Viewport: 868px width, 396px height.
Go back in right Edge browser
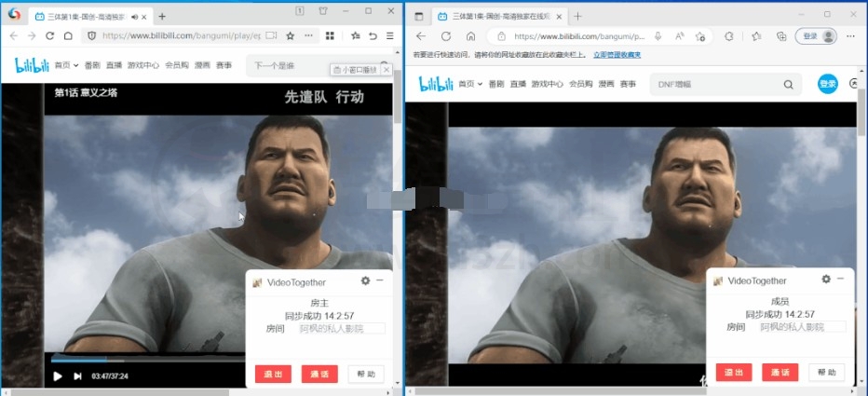point(421,36)
